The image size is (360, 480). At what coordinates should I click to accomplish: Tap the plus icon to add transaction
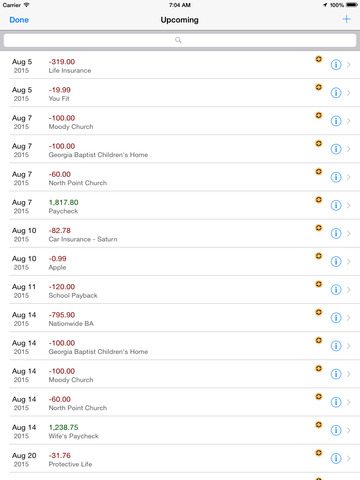pos(346,19)
